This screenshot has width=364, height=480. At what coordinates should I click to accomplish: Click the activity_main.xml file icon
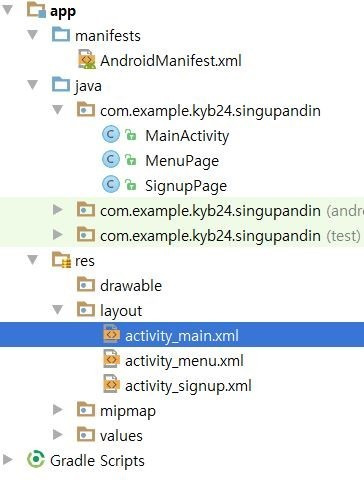click(111, 334)
